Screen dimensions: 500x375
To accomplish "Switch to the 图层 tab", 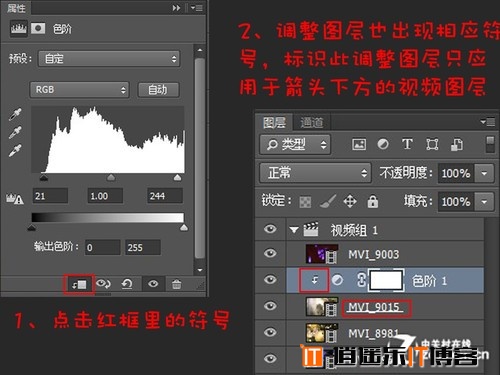I will [x=274, y=122].
